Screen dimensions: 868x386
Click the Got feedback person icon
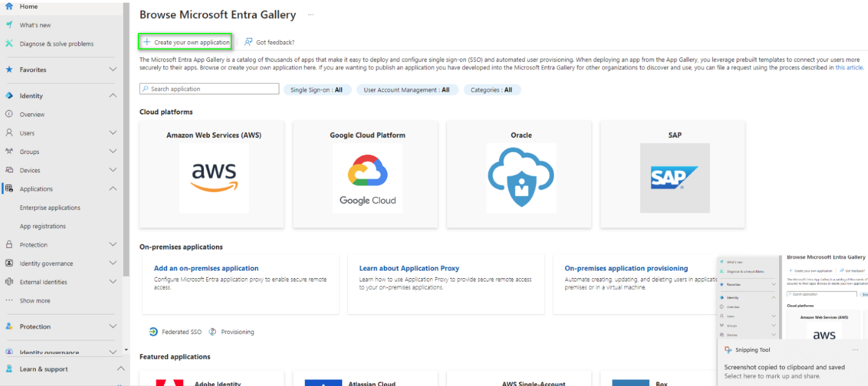tap(248, 42)
